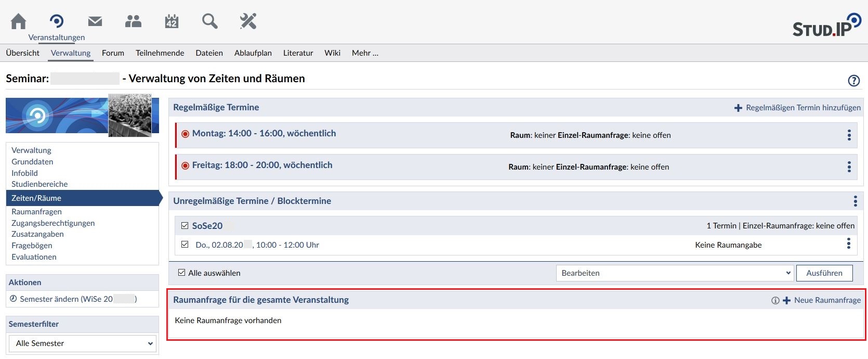Open the tools wrench icon

pos(248,21)
